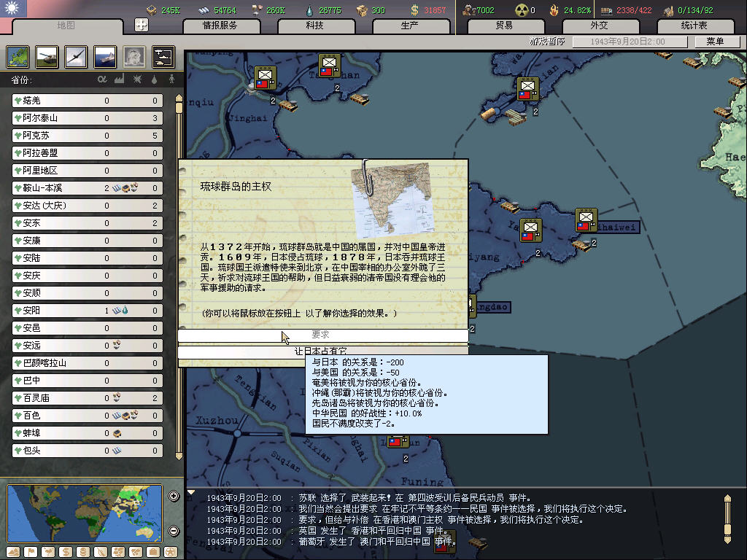Select province 安康 in the list
The height and width of the screenshot is (560, 747).
pyautogui.click(x=88, y=241)
